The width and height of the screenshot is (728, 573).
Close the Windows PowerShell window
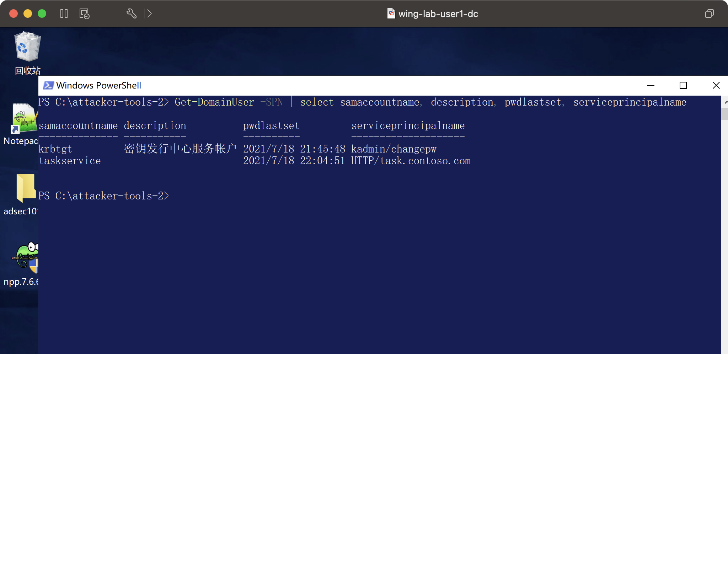[716, 85]
